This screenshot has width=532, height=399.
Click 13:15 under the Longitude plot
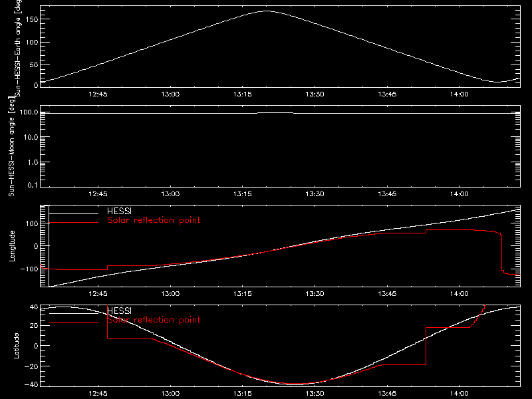(243, 293)
